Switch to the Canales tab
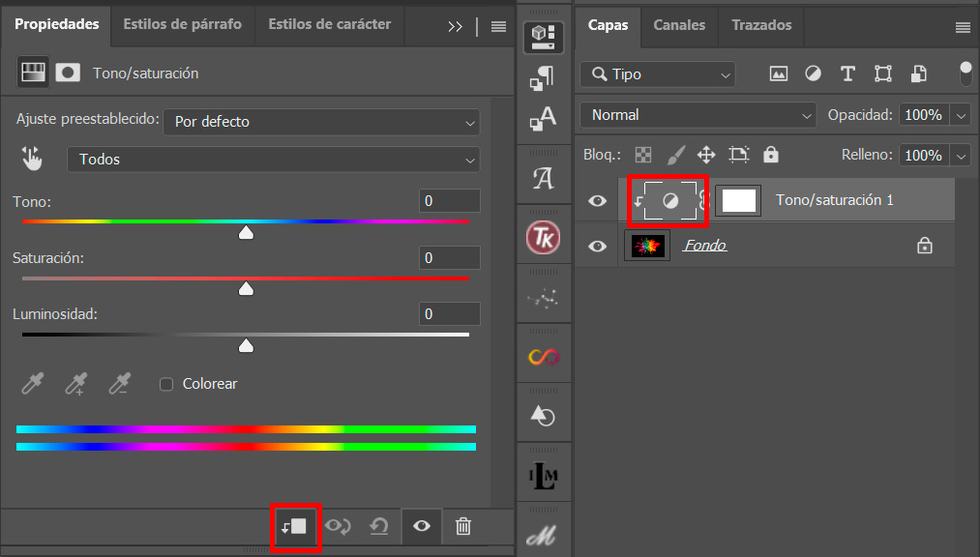 (x=679, y=25)
